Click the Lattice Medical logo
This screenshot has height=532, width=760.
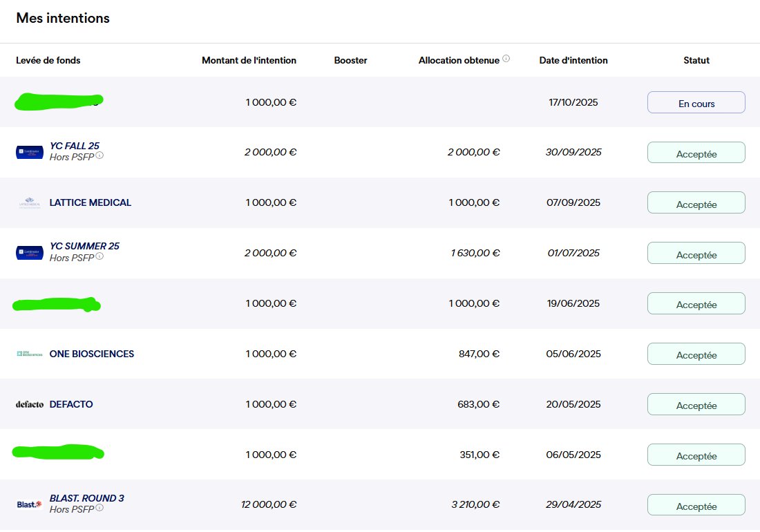[x=28, y=202]
